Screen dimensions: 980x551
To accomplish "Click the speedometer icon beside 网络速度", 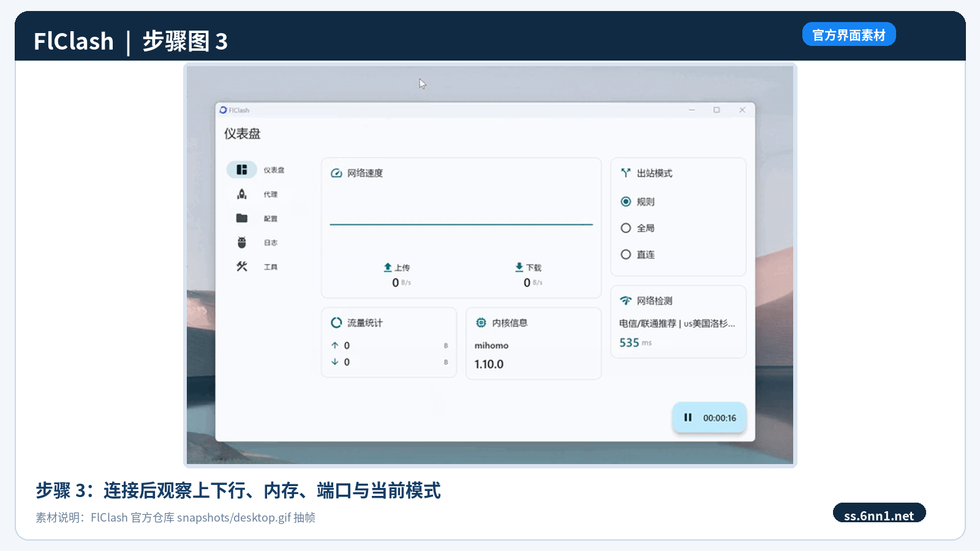I will pyautogui.click(x=336, y=173).
